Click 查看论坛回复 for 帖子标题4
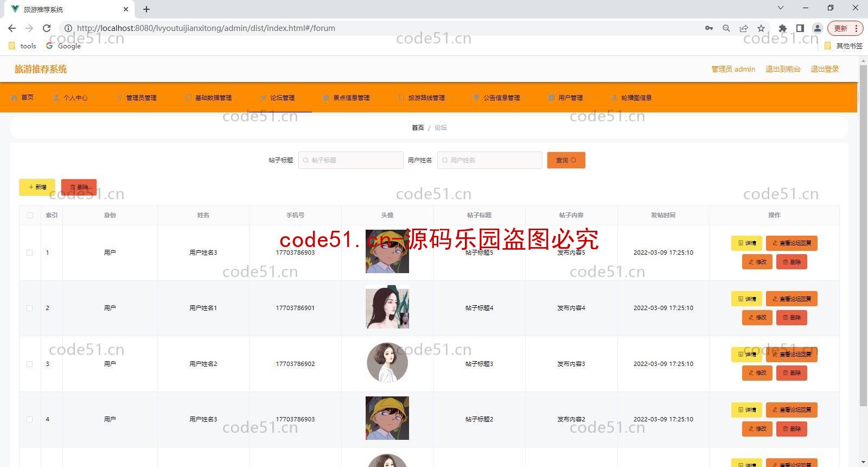Screen dimensions: 868x467 [x=792, y=299]
